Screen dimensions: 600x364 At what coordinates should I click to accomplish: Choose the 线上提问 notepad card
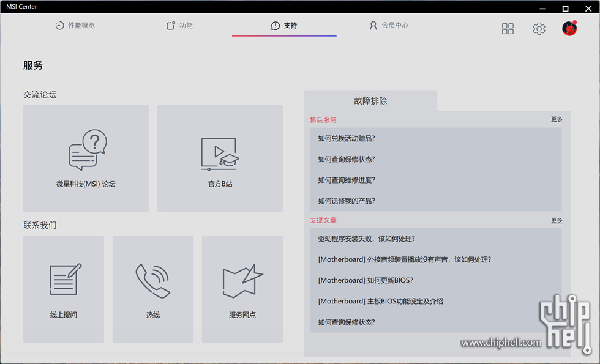pyautogui.click(x=64, y=289)
